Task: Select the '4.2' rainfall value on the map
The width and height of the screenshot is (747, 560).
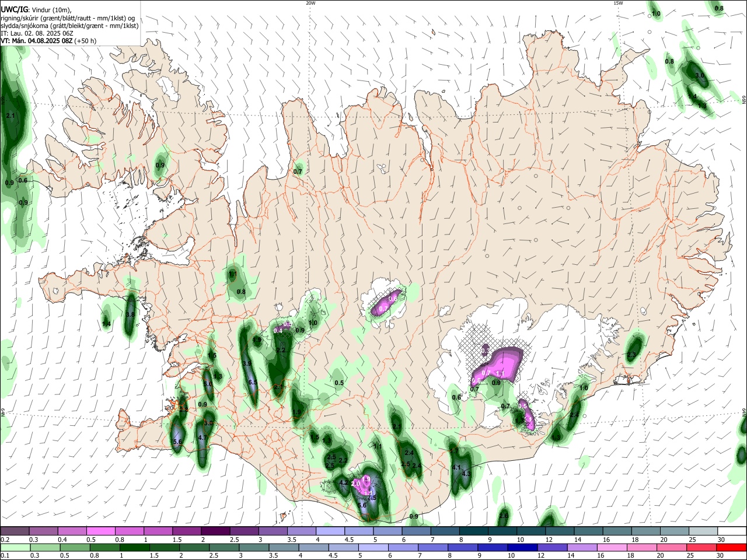Action: pyautogui.click(x=343, y=482)
